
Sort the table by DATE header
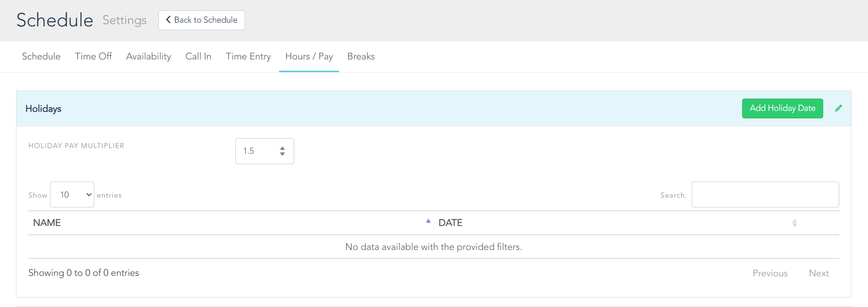tap(450, 223)
